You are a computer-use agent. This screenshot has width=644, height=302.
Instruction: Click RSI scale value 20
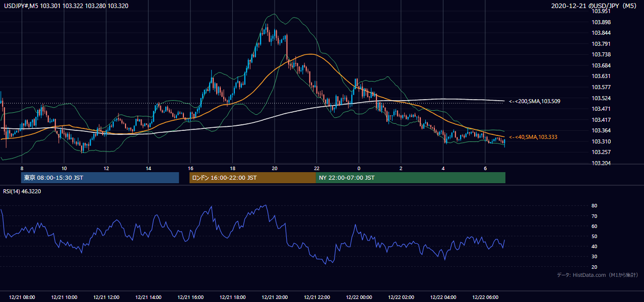point(595,267)
